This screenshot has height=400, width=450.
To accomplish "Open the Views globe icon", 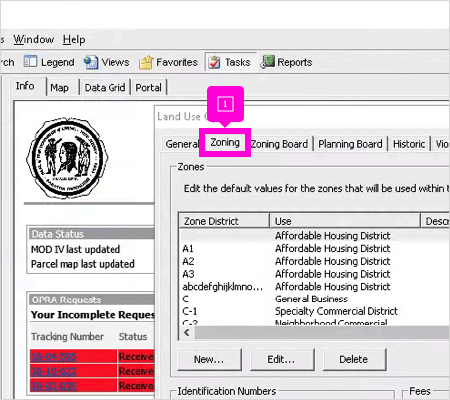I will (x=91, y=62).
